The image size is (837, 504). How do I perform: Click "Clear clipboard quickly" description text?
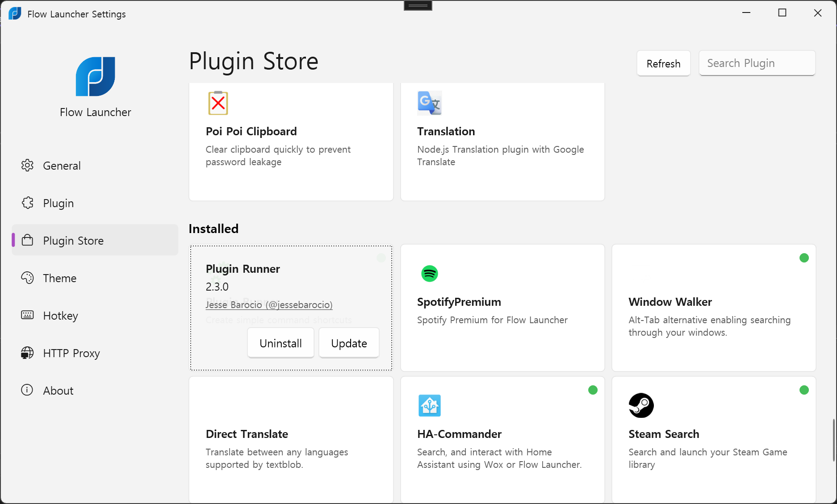pyautogui.click(x=278, y=155)
